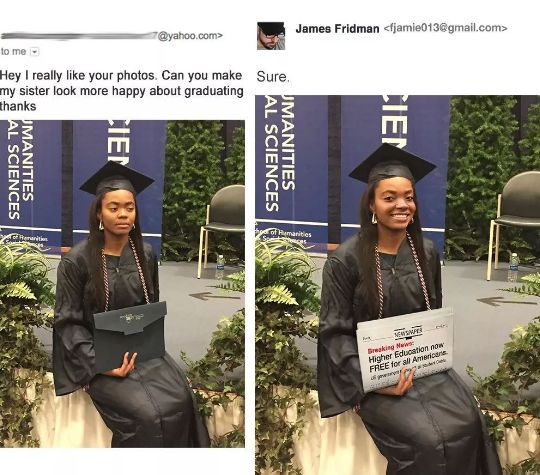Viewport: 540px width, 475px height.
Task: Click the graduation cap in the original photo
Action: (x=117, y=179)
